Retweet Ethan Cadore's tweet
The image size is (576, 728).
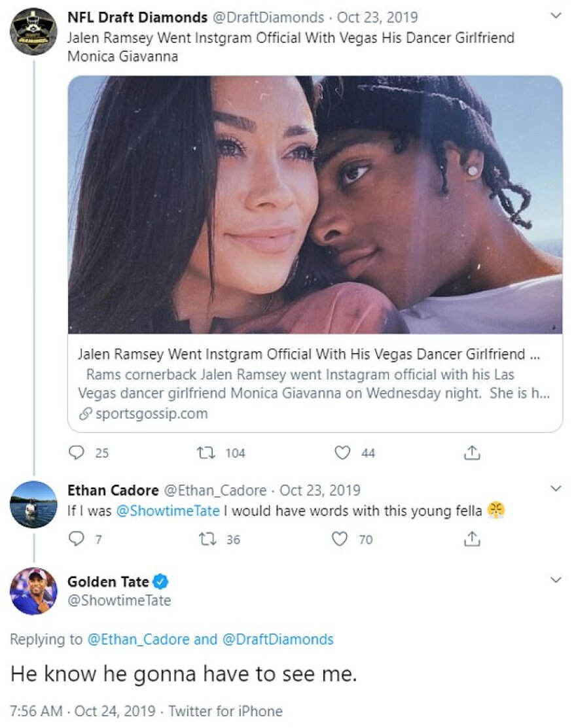205,539
